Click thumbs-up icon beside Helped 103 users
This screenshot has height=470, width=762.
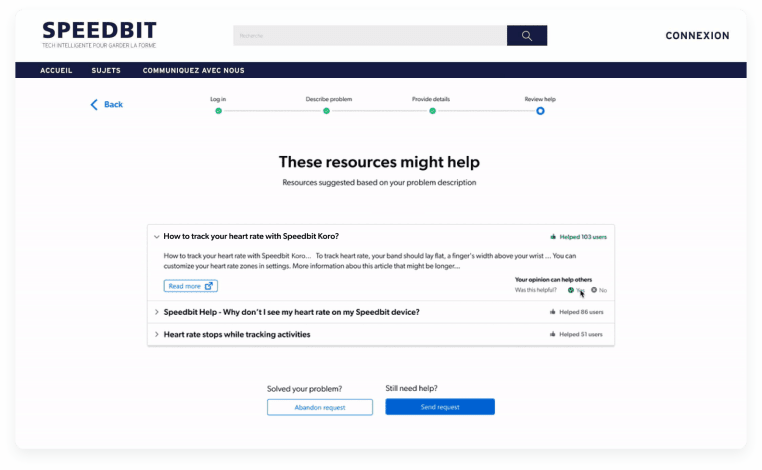[553, 237]
